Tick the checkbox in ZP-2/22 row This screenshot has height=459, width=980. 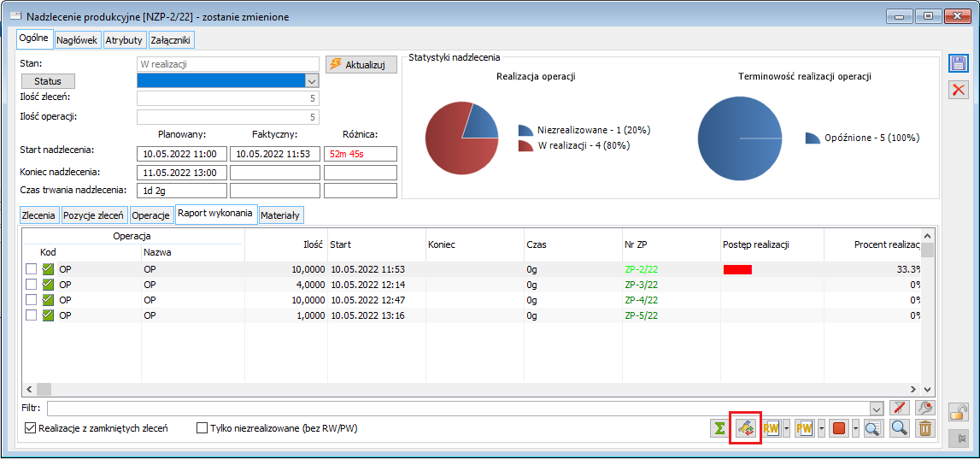click(32, 269)
